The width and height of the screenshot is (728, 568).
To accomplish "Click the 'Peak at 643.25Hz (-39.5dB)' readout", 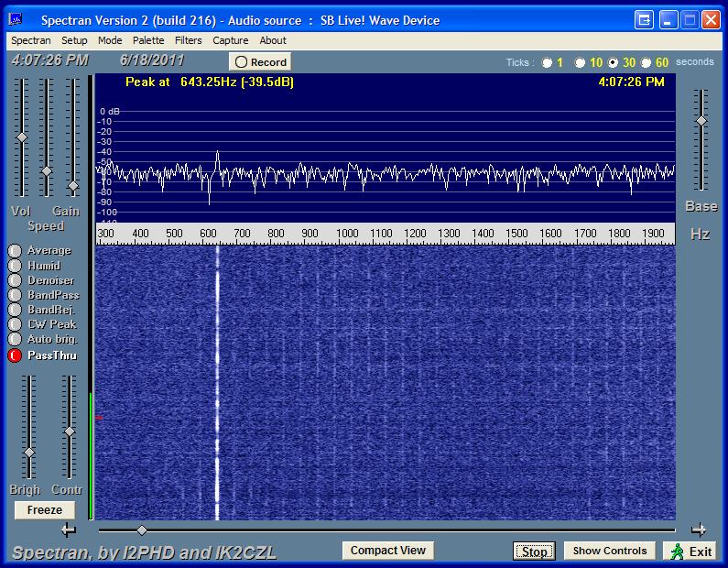I will tap(210, 82).
